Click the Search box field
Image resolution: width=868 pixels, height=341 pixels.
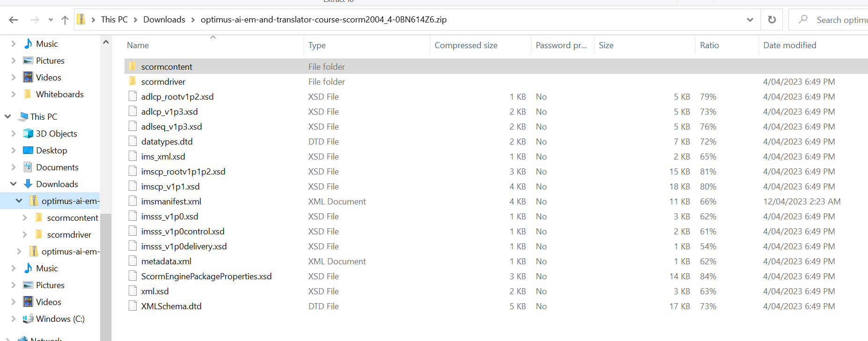[829, 20]
